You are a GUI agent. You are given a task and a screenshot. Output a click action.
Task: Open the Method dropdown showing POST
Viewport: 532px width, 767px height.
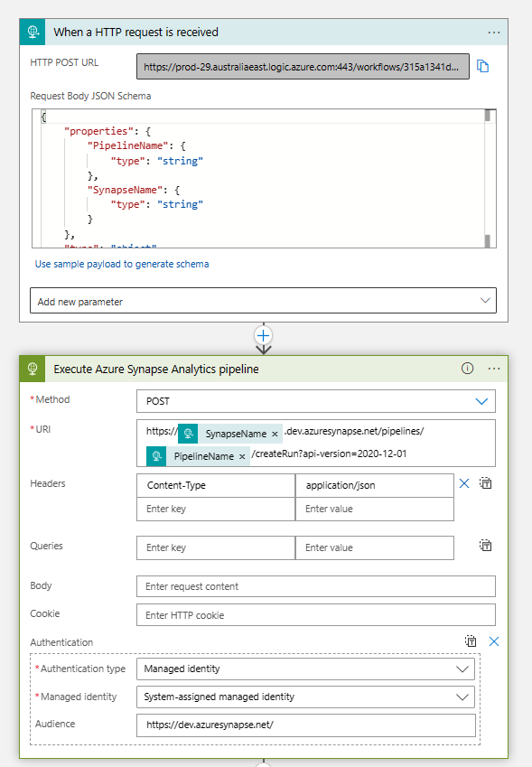pyautogui.click(x=316, y=401)
